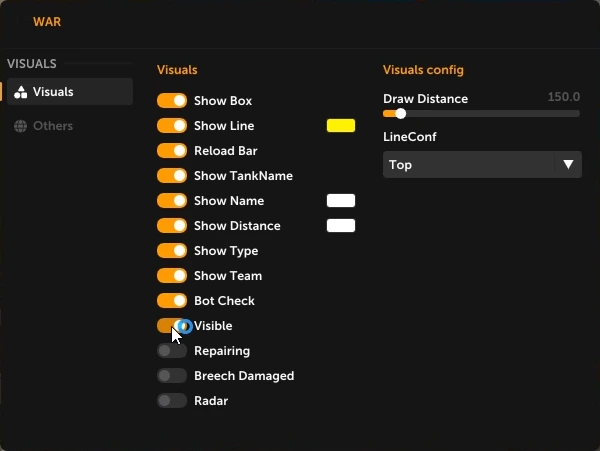Image resolution: width=600 pixels, height=451 pixels.
Task: Enable the Radar toggle
Action: [x=172, y=401]
